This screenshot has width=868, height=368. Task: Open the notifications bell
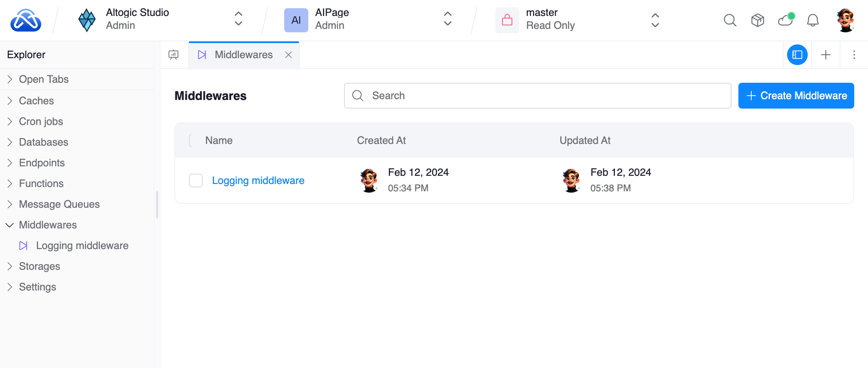[812, 20]
